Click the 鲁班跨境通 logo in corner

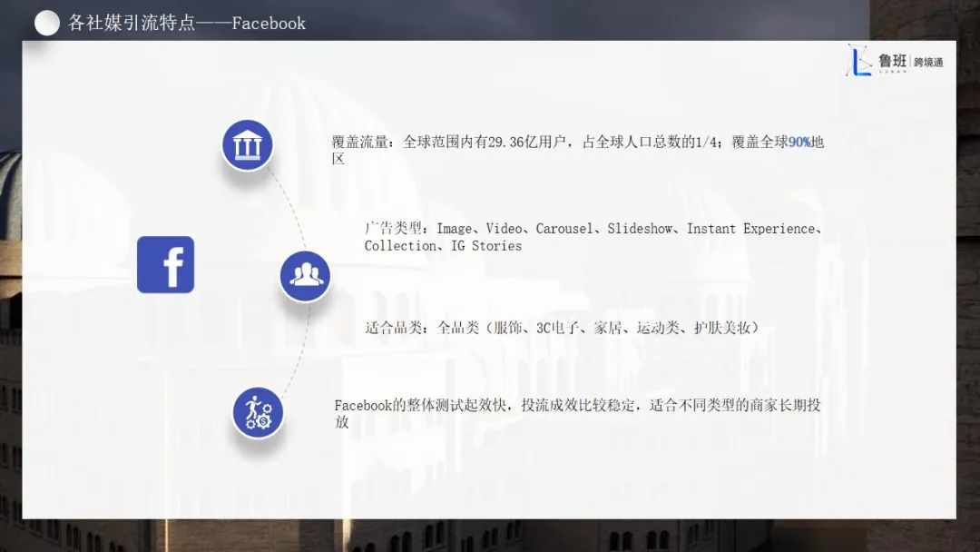(x=895, y=62)
